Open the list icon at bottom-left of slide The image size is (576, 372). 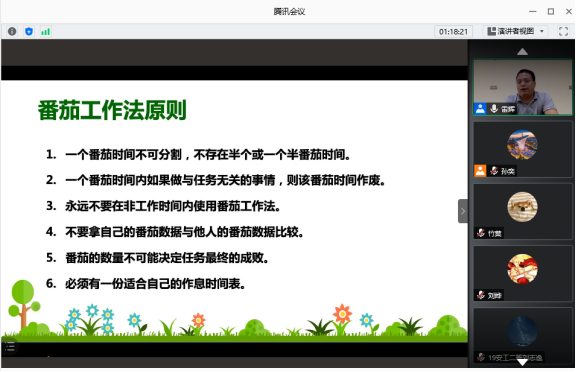[10, 346]
